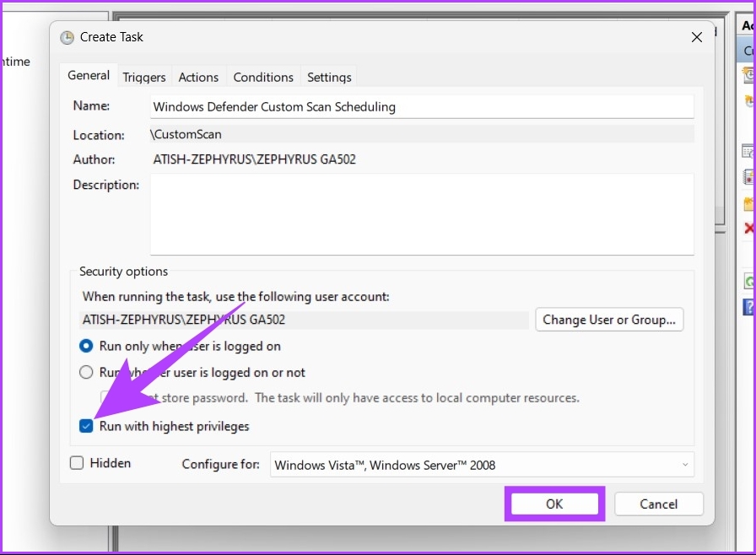Click the blue help icon in Actions pane
This screenshot has height=555, width=756.
pyautogui.click(x=748, y=307)
